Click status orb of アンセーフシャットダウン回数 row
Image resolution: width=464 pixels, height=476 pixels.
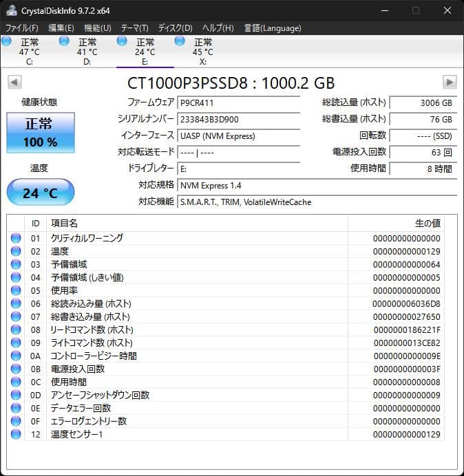pos(16,395)
